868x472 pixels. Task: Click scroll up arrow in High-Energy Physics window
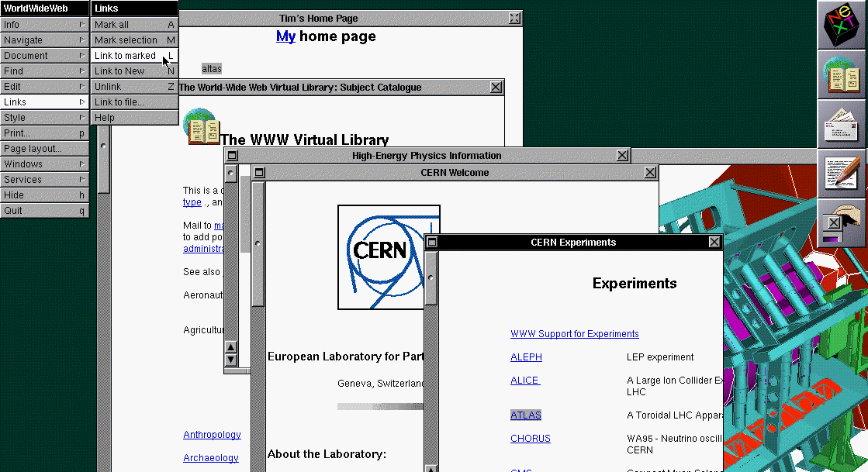point(231,347)
